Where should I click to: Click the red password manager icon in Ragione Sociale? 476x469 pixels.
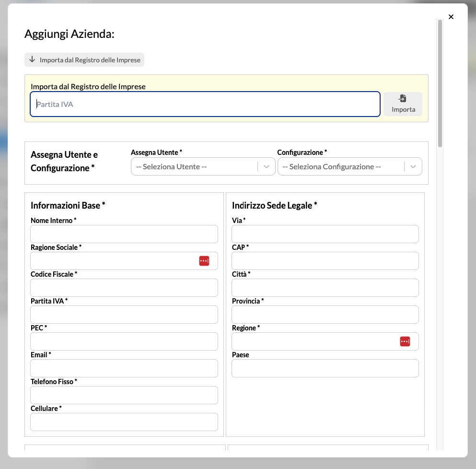(204, 261)
